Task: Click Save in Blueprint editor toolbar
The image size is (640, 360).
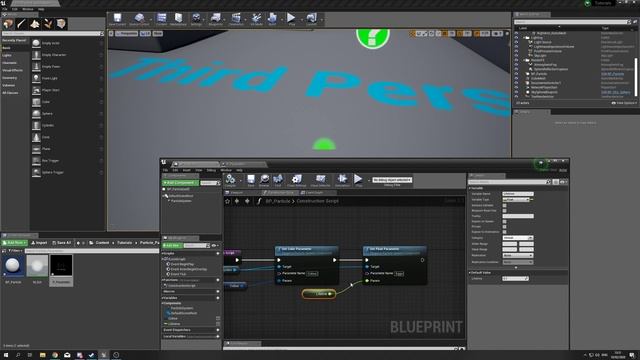Action: (x=251, y=180)
